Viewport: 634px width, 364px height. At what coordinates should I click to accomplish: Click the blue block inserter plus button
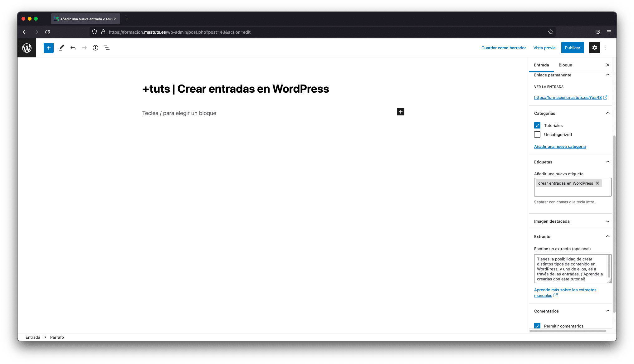tap(49, 48)
